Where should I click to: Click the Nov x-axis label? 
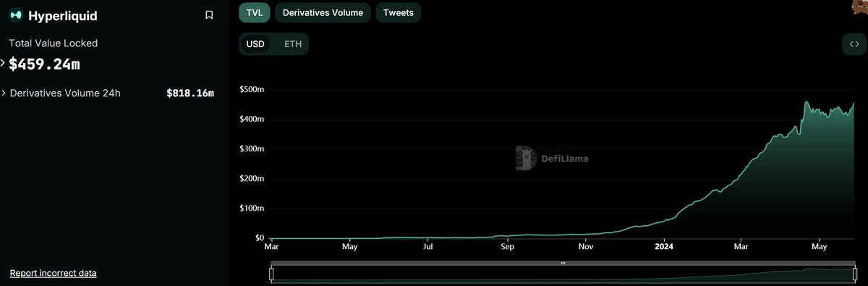click(586, 247)
